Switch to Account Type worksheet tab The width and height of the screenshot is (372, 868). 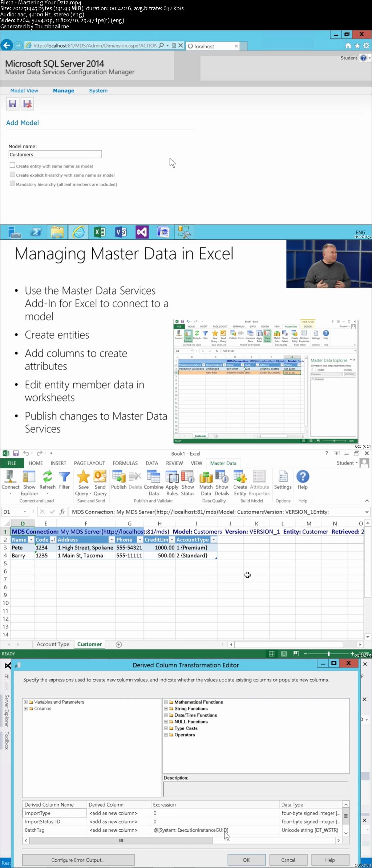pos(53,644)
